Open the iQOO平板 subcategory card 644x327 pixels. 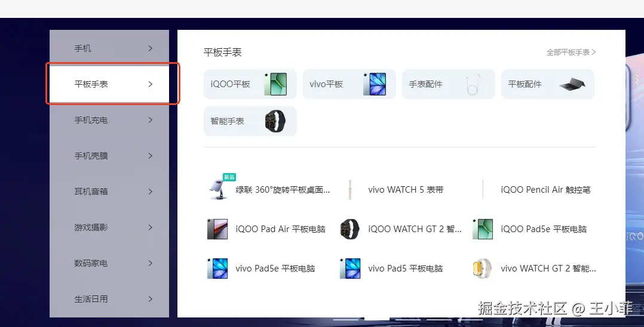[x=250, y=84]
